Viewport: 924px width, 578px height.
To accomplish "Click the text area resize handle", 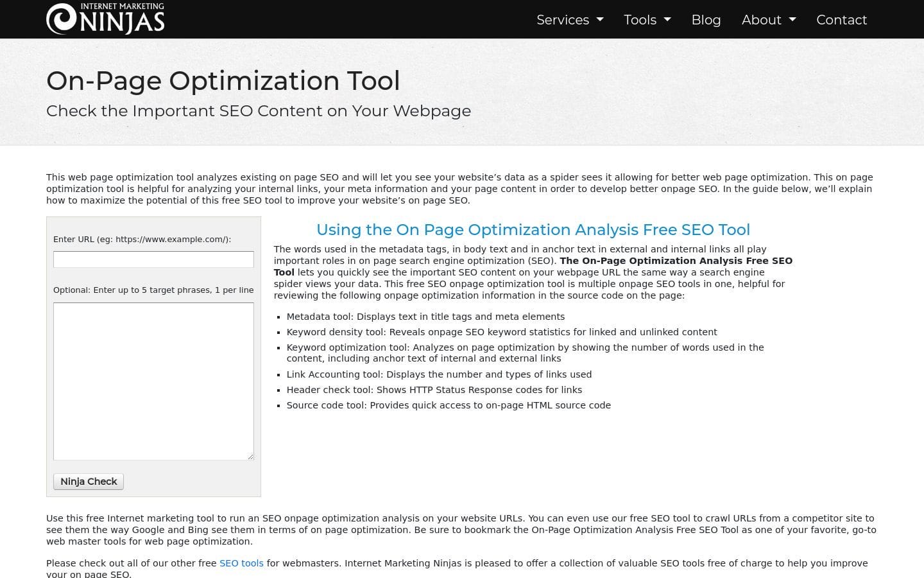I will [x=250, y=457].
